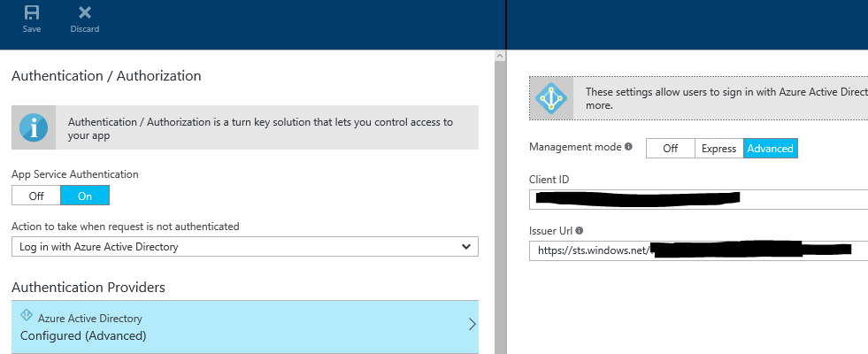868x354 pixels.
Task: Click the Azure Active Directory banner icon
Action: click(552, 97)
